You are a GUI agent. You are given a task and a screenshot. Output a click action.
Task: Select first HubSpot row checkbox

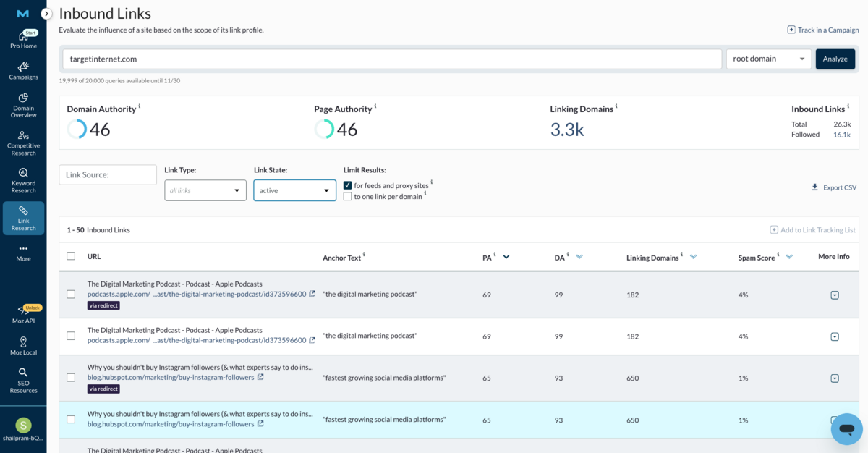point(71,378)
